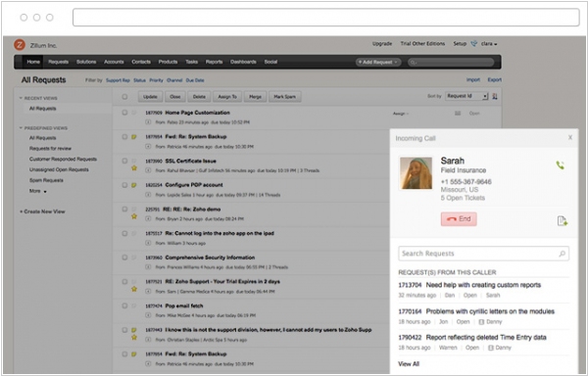Check the Comprehensive Security Information request

coord(124,258)
